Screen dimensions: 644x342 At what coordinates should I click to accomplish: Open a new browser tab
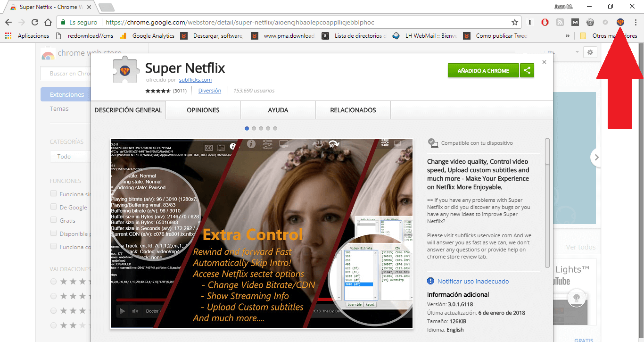coord(107,7)
